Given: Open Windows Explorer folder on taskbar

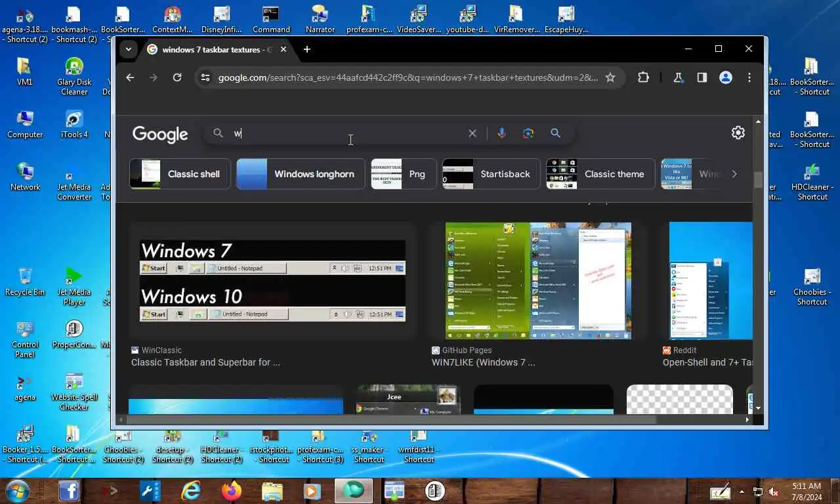Looking at the screenshot, I should click(x=272, y=491).
